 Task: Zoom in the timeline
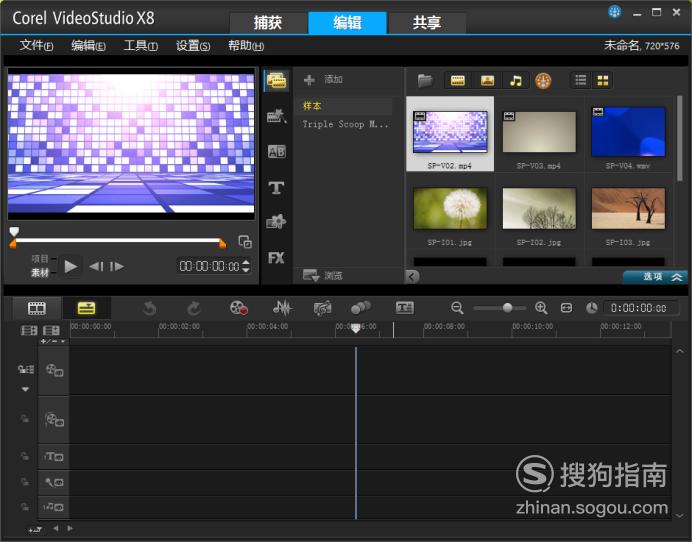541,308
